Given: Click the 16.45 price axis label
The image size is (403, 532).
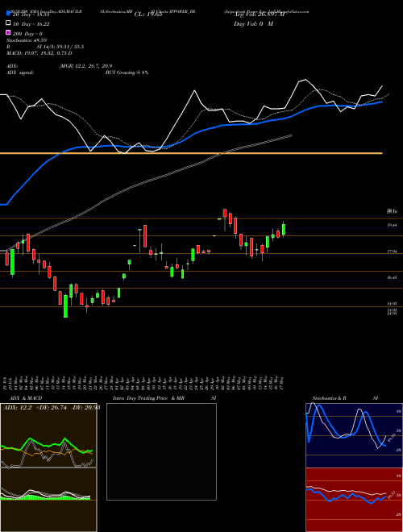Looking at the screenshot, I should (393, 277).
